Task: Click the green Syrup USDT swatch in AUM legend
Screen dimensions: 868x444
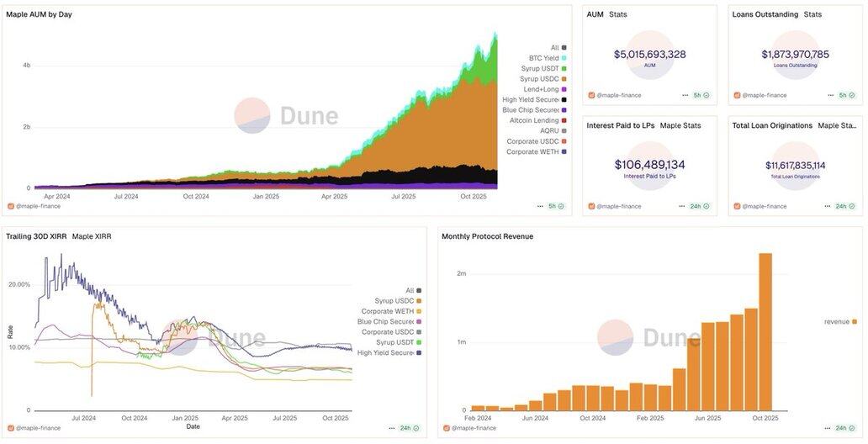Action: point(564,68)
